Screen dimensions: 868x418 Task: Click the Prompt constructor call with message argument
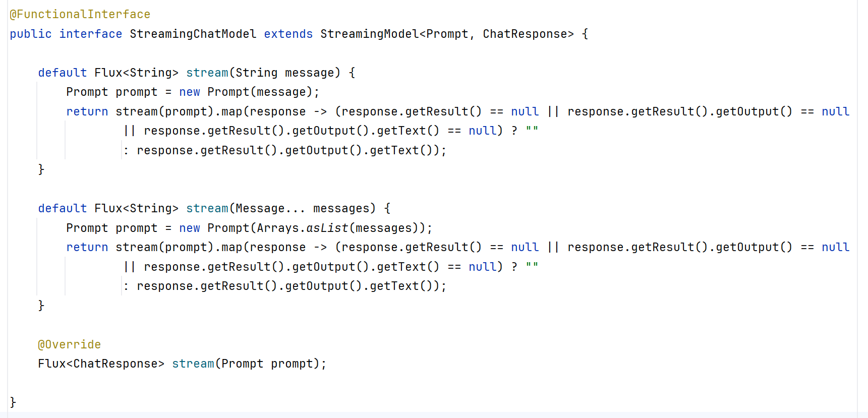[x=228, y=92]
